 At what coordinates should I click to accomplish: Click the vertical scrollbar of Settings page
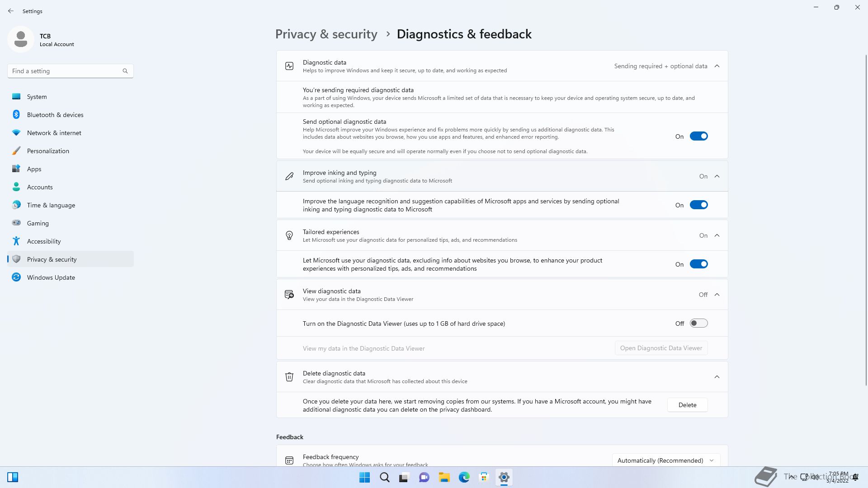tap(866, 220)
